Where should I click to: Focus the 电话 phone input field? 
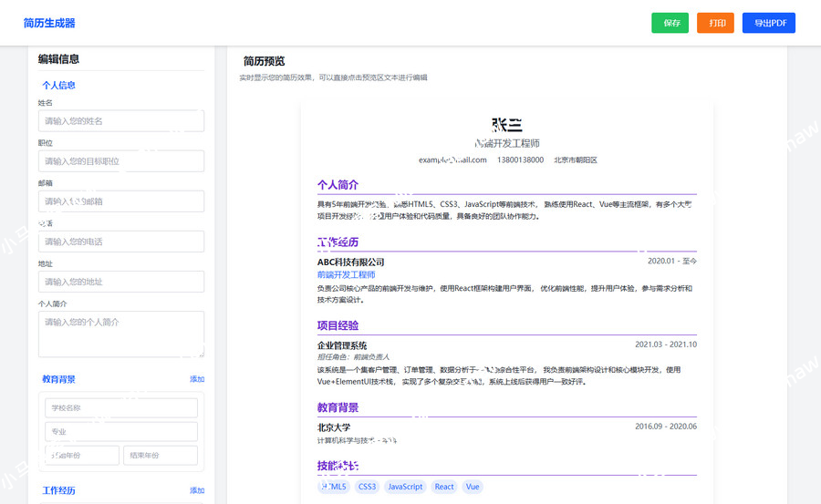tap(121, 242)
